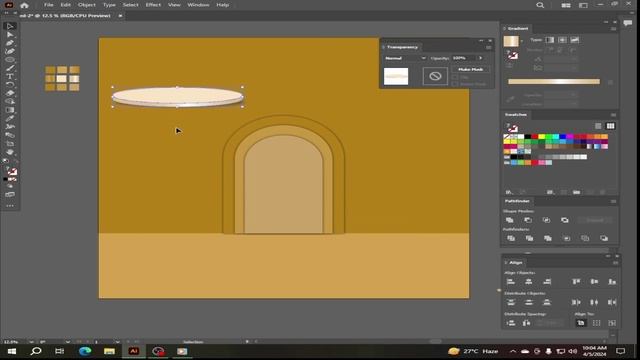Select the Selection tool (black arrow)
This screenshot has width=640, height=360.
pyautogui.click(x=10, y=26)
